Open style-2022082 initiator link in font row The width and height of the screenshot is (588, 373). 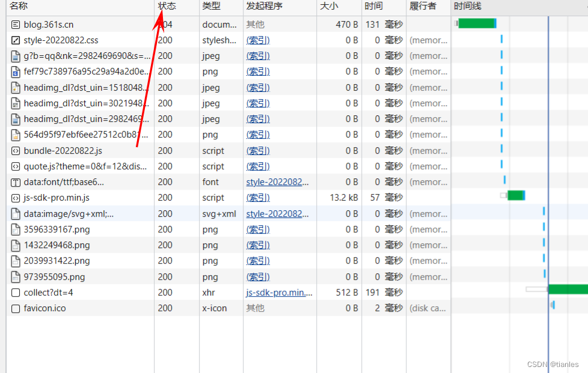coord(278,183)
